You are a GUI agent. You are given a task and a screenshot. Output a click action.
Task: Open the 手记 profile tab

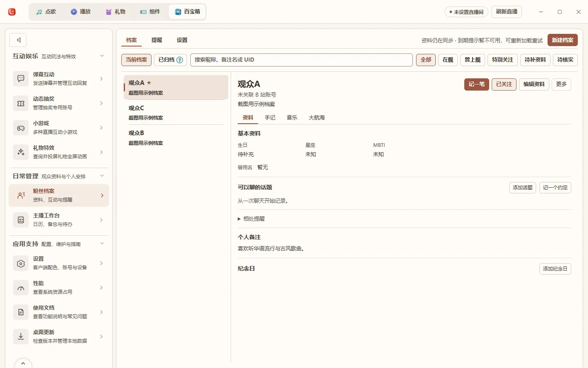(270, 117)
